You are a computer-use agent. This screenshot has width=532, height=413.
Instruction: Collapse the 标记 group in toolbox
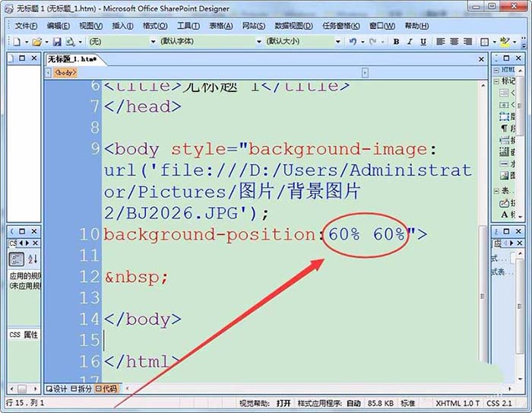496,81
